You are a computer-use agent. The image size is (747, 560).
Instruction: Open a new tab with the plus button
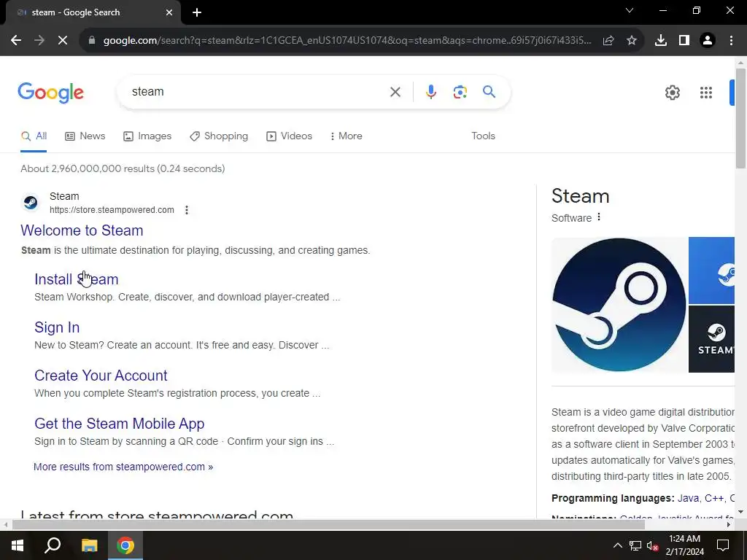[197, 12]
